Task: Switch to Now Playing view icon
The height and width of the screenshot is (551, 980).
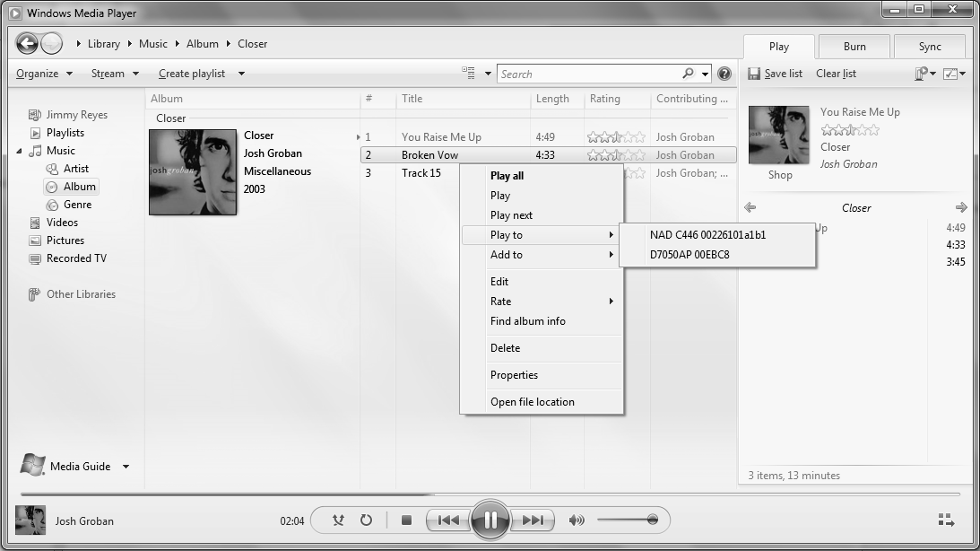Action: click(x=946, y=520)
